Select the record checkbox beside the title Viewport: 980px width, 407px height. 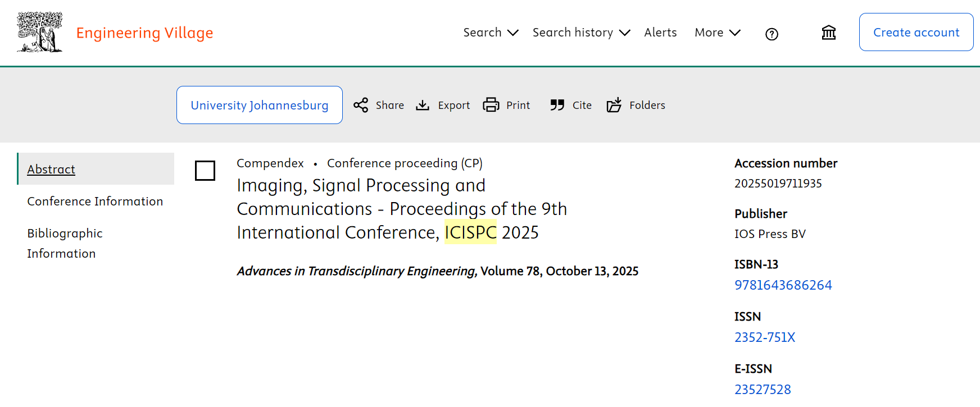205,171
